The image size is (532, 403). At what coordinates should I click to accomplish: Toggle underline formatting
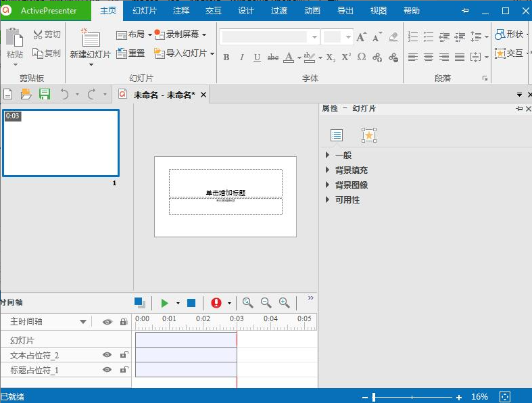point(257,57)
